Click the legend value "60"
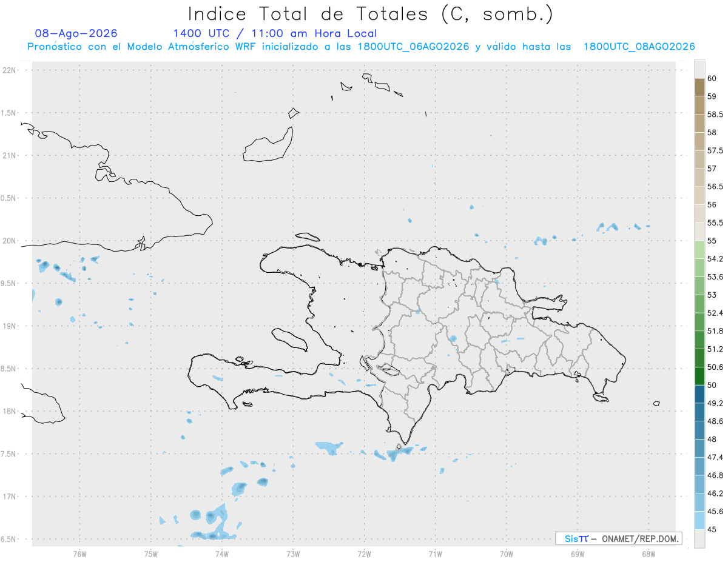This screenshot has height=562, width=728. (712, 78)
